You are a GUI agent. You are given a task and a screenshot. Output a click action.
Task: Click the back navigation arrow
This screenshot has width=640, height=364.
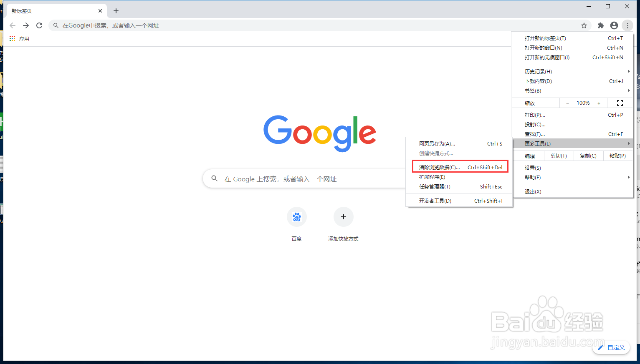tap(13, 25)
